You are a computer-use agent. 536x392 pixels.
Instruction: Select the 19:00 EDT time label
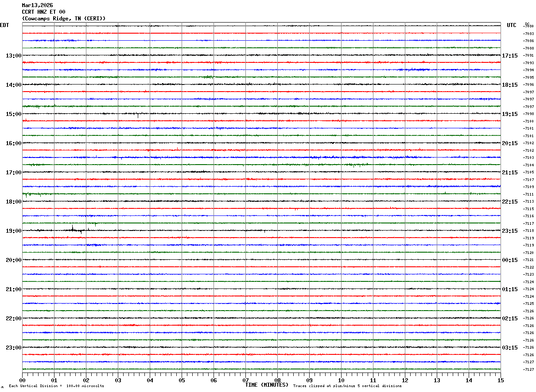[x=14, y=231]
